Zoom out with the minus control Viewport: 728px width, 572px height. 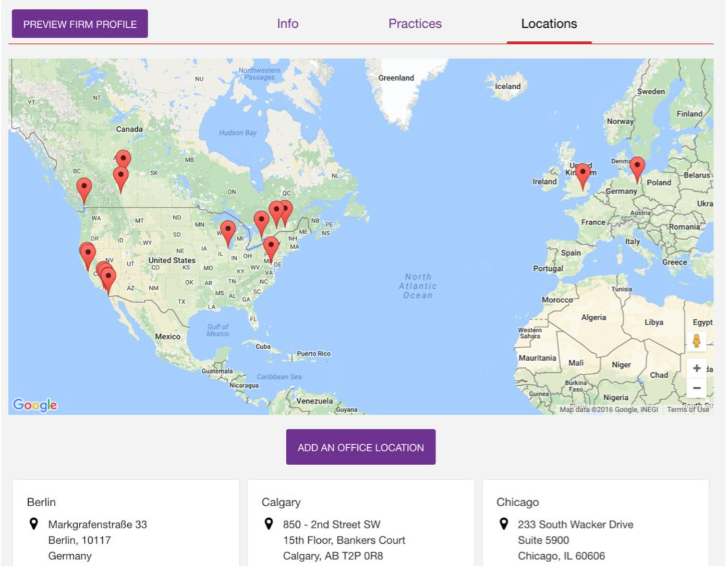[697, 388]
